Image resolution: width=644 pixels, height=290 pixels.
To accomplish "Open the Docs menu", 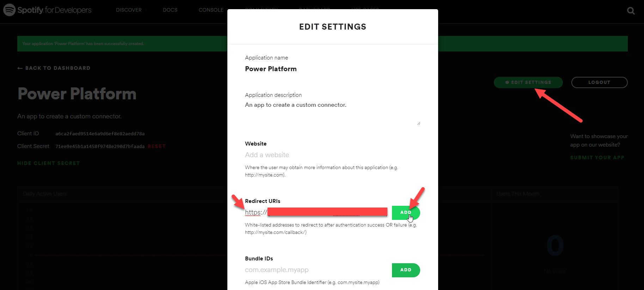I will (170, 10).
